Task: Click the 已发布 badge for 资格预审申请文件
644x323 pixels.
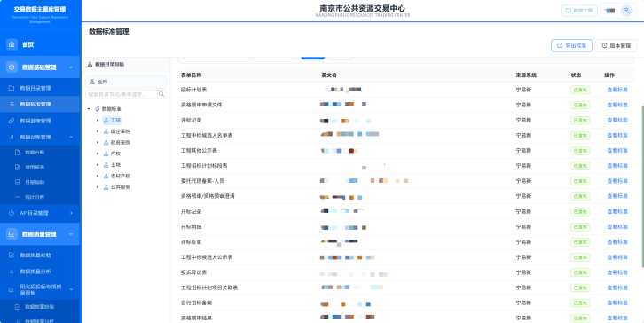Action: [580, 105]
